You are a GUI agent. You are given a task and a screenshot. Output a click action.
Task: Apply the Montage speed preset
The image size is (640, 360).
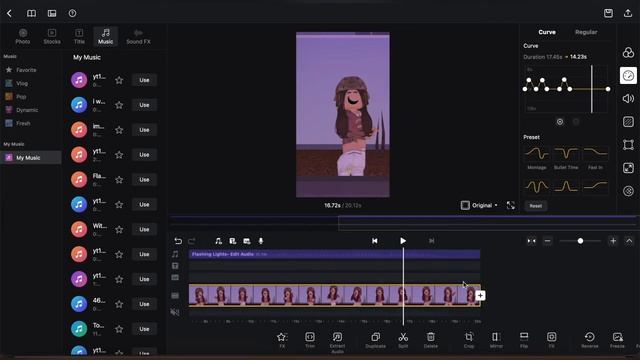click(537, 158)
